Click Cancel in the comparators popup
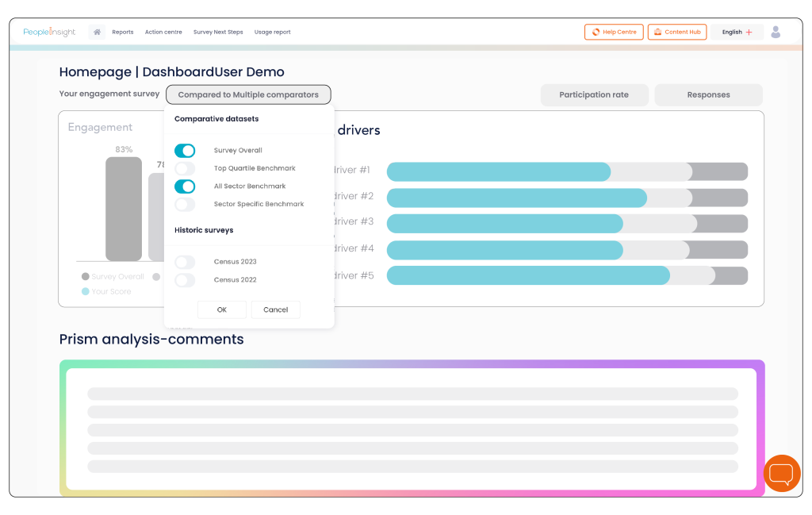The image size is (812, 515). pos(275,309)
